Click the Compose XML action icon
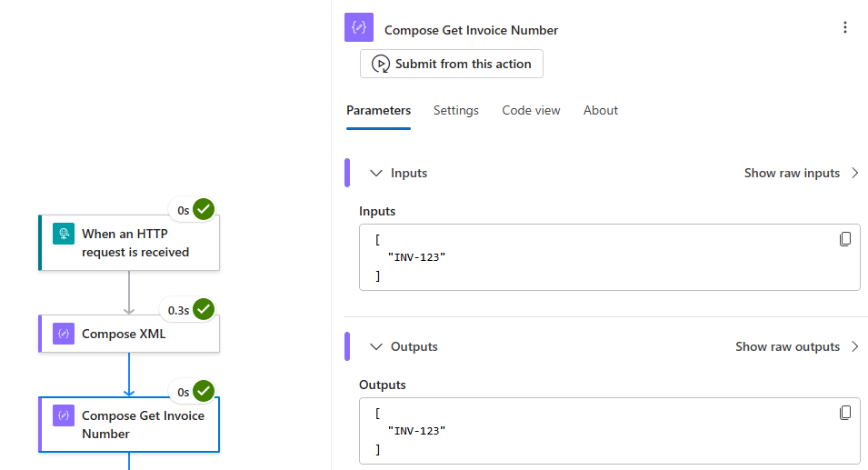The width and height of the screenshot is (868, 470). click(63, 334)
